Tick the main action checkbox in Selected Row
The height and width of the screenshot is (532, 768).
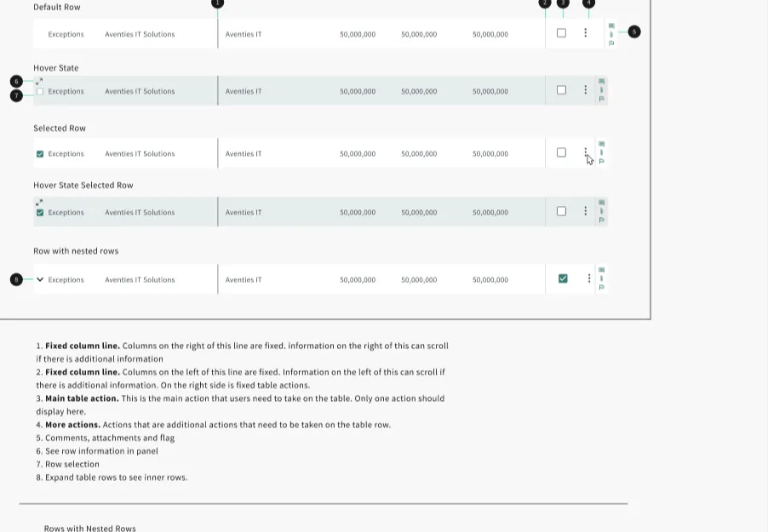coord(561,152)
